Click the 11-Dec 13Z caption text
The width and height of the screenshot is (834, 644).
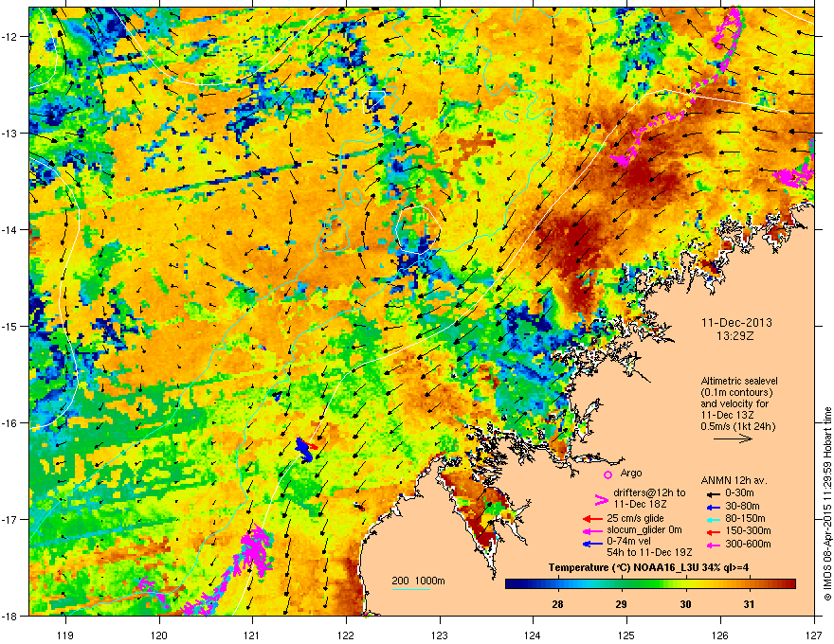tap(730, 415)
